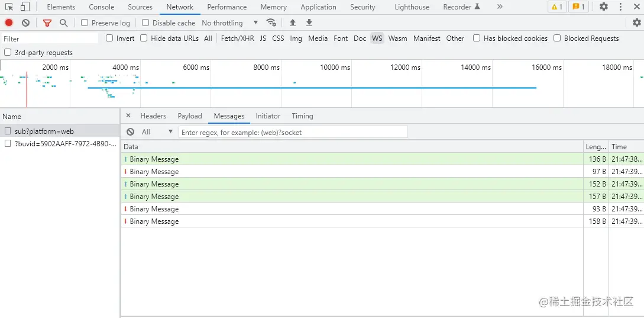Filter requests by Media type

[x=318, y=38]
